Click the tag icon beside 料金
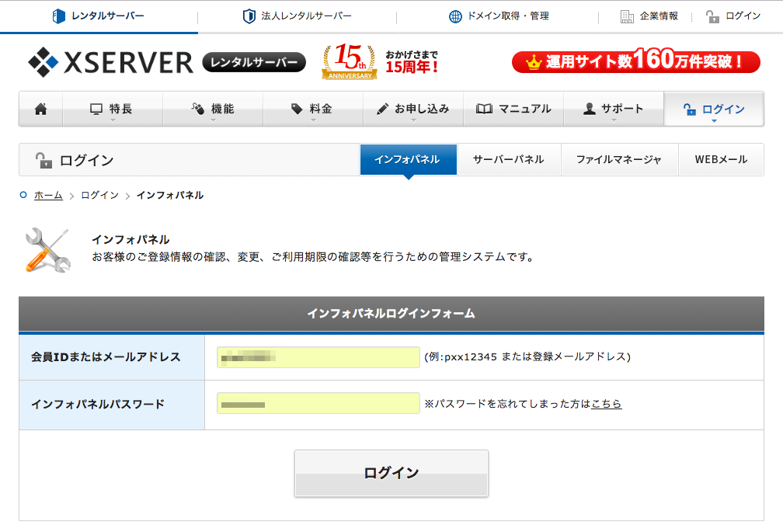783x532 pixels. click(297, 108)
